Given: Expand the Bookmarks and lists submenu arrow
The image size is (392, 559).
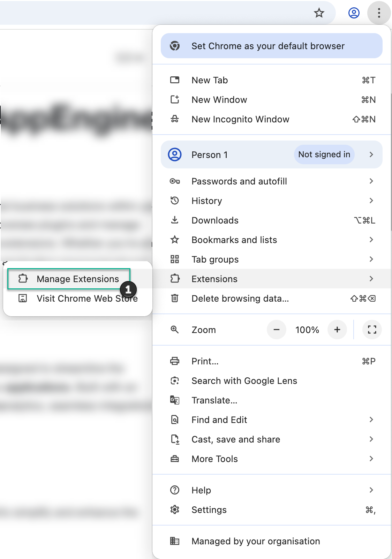Looking at the screenshot, I should point(371,240).
